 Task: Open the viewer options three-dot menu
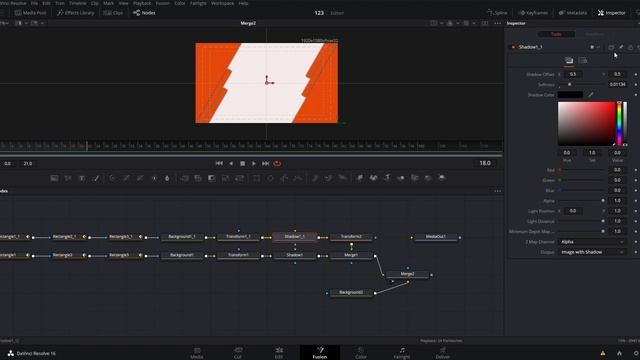click(x=497, y=23)
